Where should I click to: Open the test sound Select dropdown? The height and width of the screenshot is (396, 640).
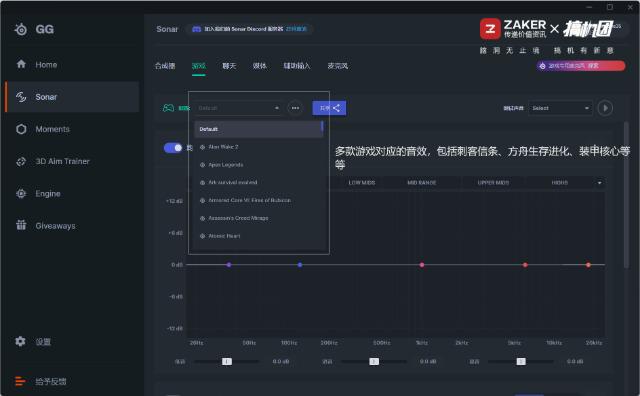click(560, 108)
